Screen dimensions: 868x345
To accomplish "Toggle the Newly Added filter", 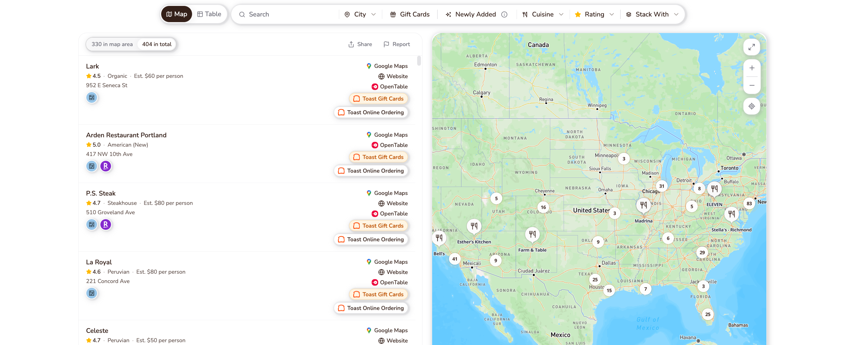I will (471, 14).
